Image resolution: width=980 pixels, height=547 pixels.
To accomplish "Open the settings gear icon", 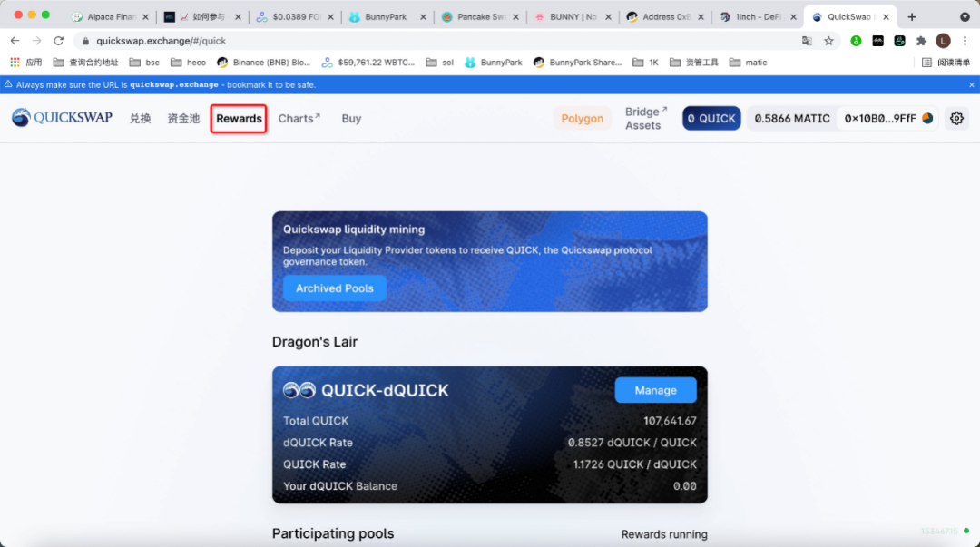I will 956,118.
